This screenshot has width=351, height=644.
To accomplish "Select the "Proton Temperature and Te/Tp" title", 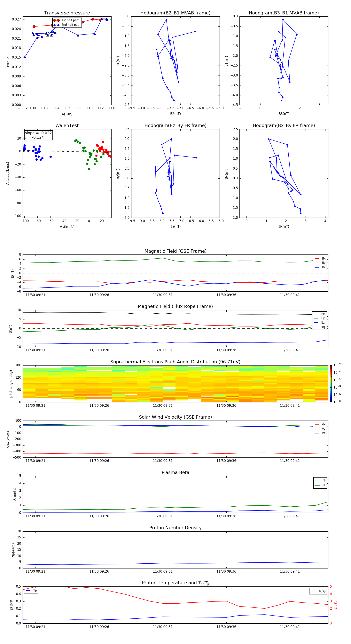I will click(175, 583).
